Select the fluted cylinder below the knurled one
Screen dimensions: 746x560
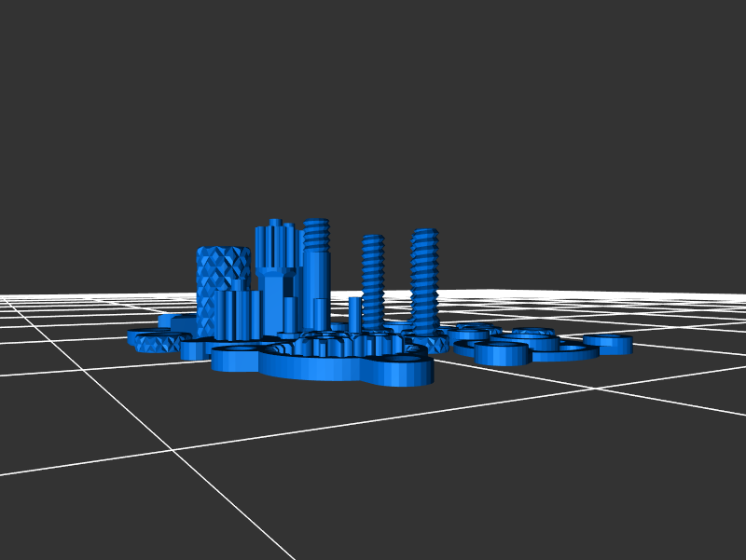[238, 315]
